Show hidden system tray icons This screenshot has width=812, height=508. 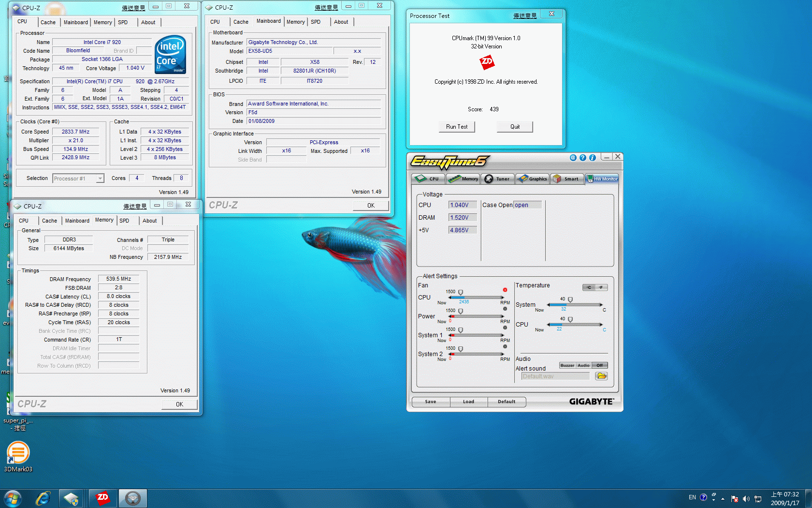723,498
